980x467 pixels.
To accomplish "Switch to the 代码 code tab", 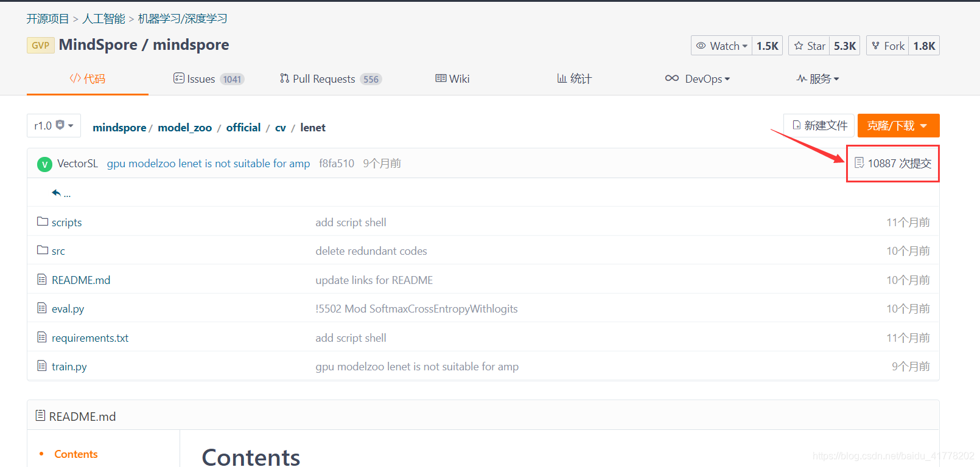I will click(x=88, y=78).
